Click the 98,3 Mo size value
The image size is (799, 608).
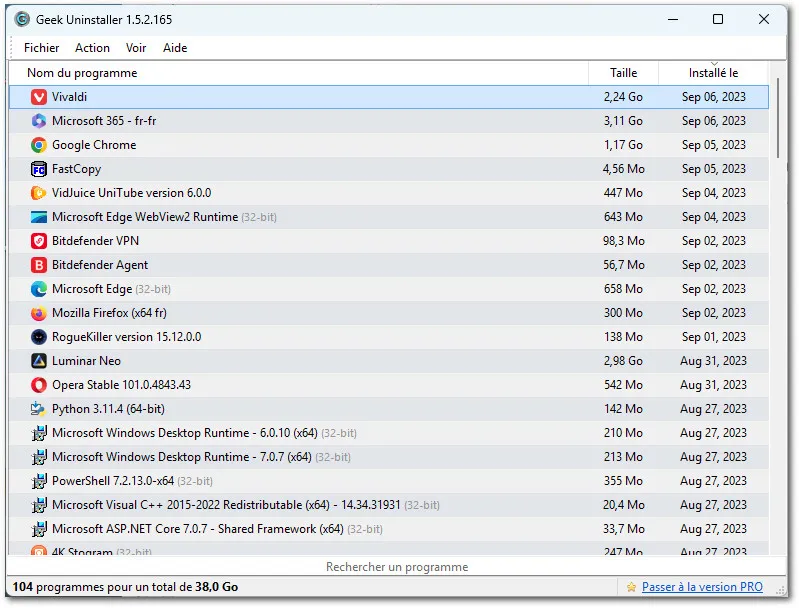623,241
